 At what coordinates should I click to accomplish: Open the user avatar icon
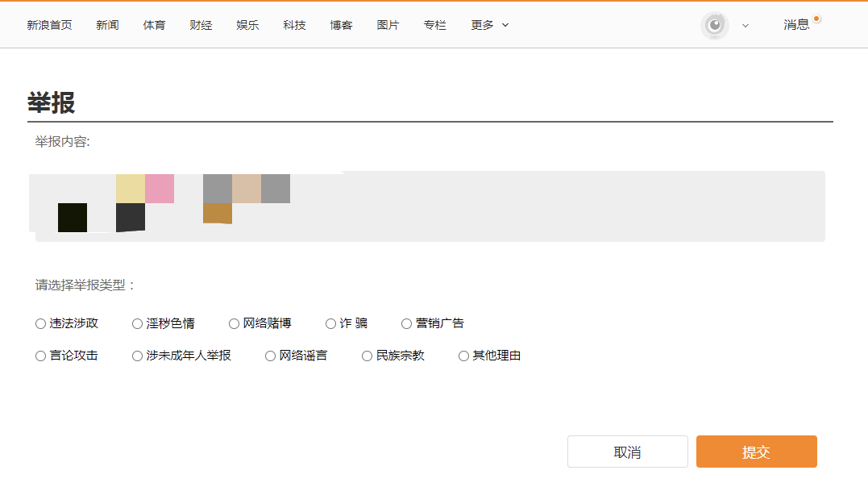tap(715, 26)
